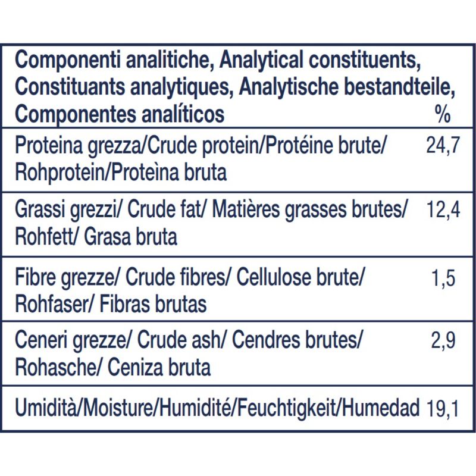Click the "Rohasche/ Ceniza bruta" text line
Viewport: 476px width, 476px height.
tap(112, 368)
